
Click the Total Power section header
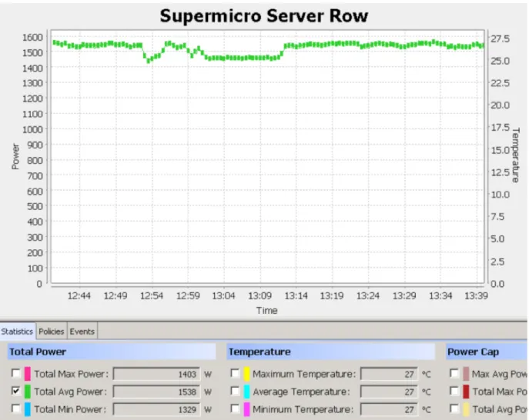coord(112,352)
